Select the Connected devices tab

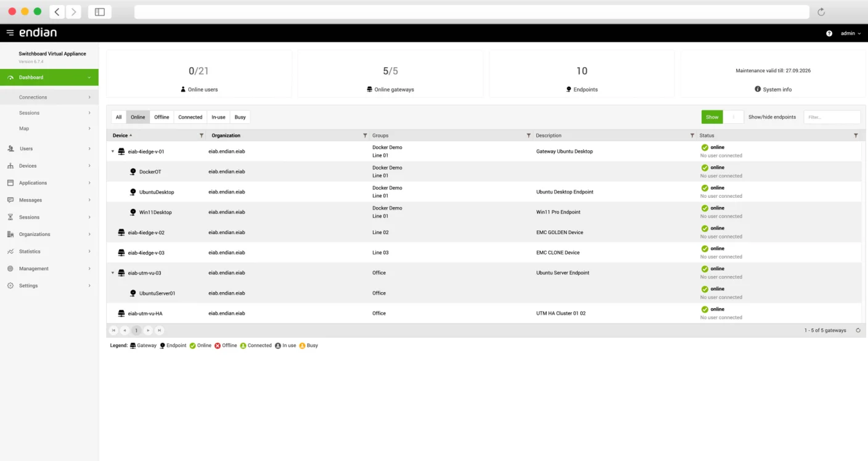point(190,116)
